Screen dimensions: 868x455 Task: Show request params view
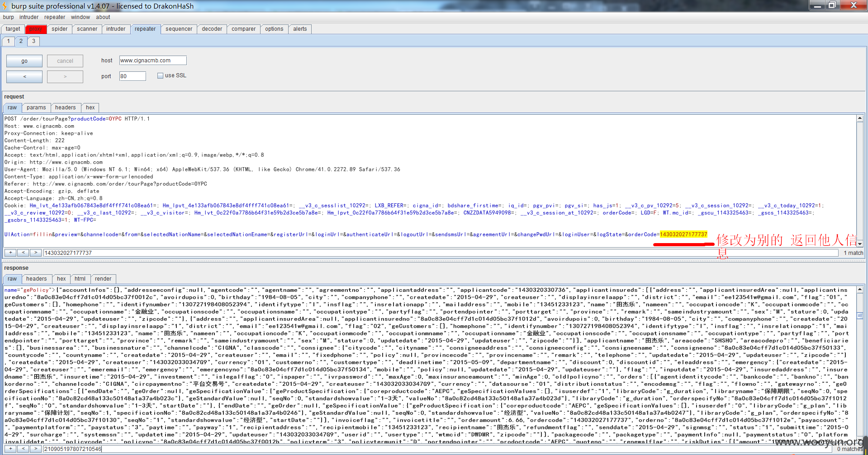pyautogui.click(x=36, y=108)
